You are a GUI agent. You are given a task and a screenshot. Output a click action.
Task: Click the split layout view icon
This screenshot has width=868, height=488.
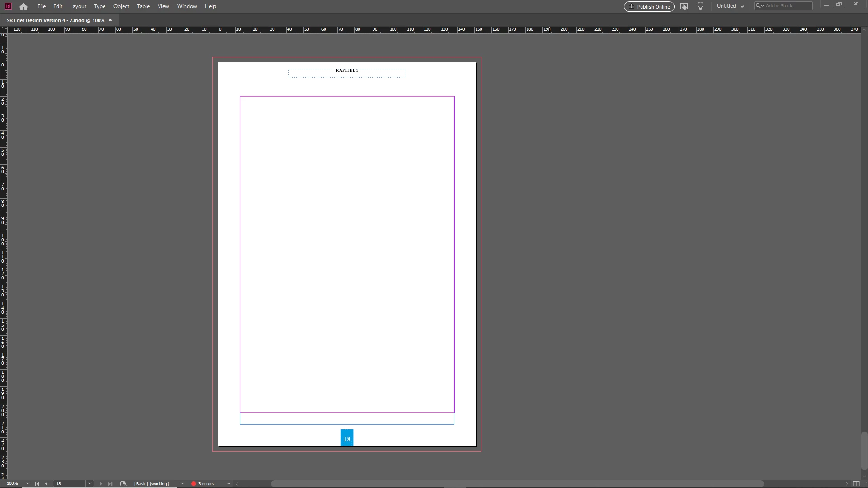(856, 483)
